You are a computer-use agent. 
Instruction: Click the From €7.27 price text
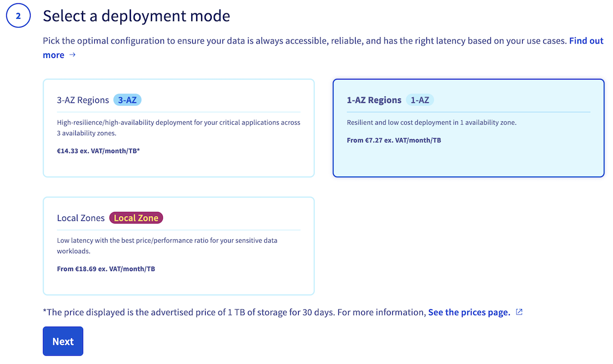click(393, 140)
